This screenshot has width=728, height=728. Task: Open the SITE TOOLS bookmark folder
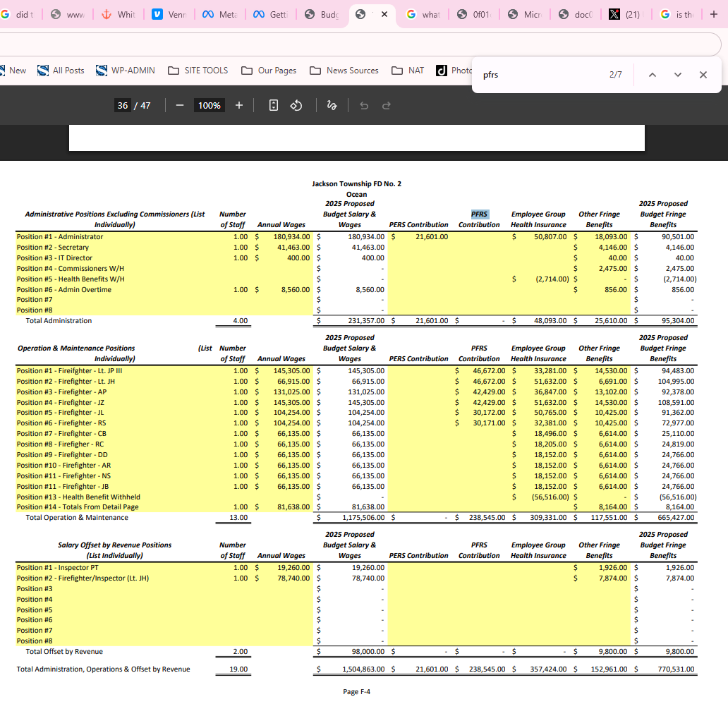198,71
